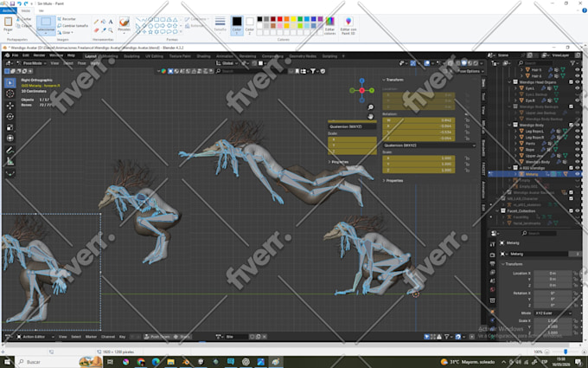This screenshot has height=368, width=588.
Task: Open Chrome from the Windows taskbar
Action: tap(141, 362)
